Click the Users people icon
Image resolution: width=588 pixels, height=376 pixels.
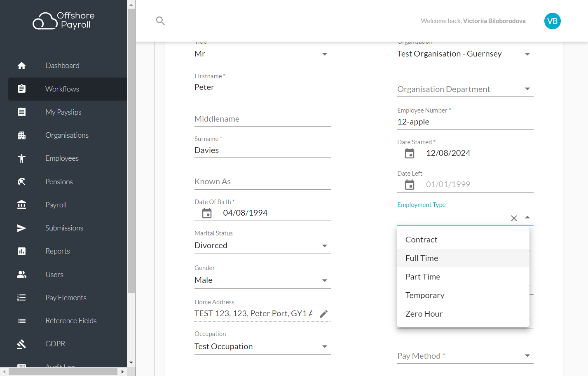click(22, 274)
